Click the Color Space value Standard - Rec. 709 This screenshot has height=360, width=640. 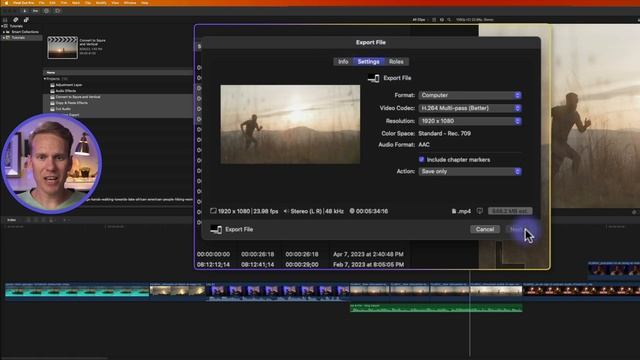(x=444, y=133)
